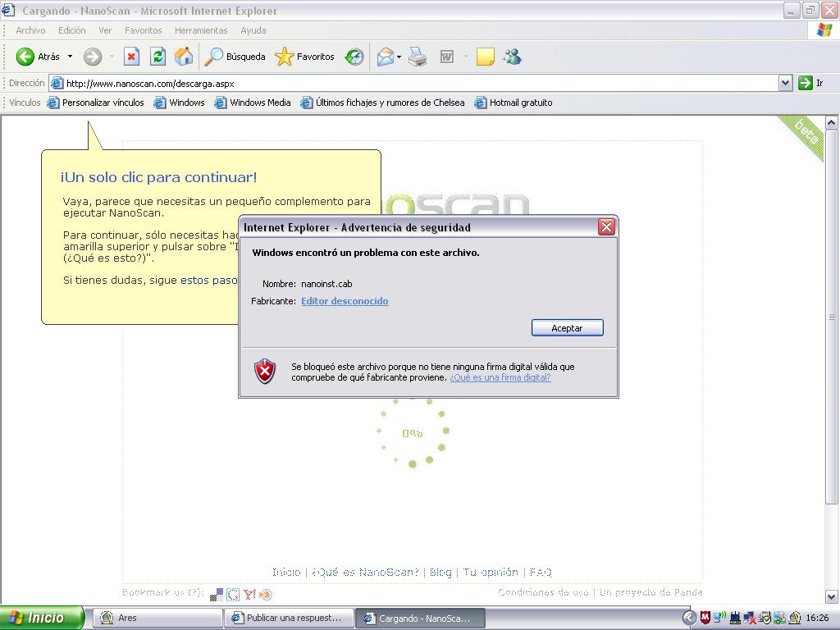Click the Edit with Word toolbar icon
This screenshot has height=630, width=840.
[x=447, y=57]
